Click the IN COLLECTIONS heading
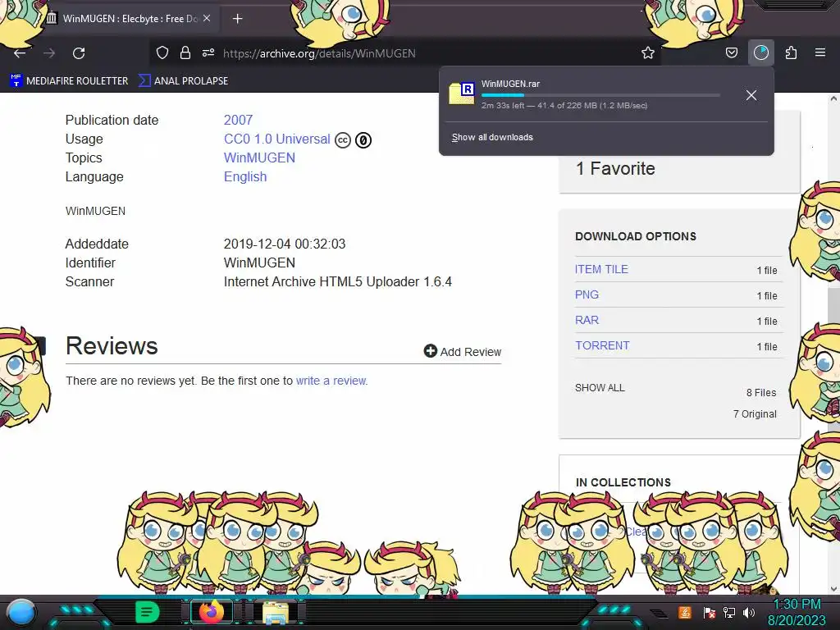 [x=623, y=482]
